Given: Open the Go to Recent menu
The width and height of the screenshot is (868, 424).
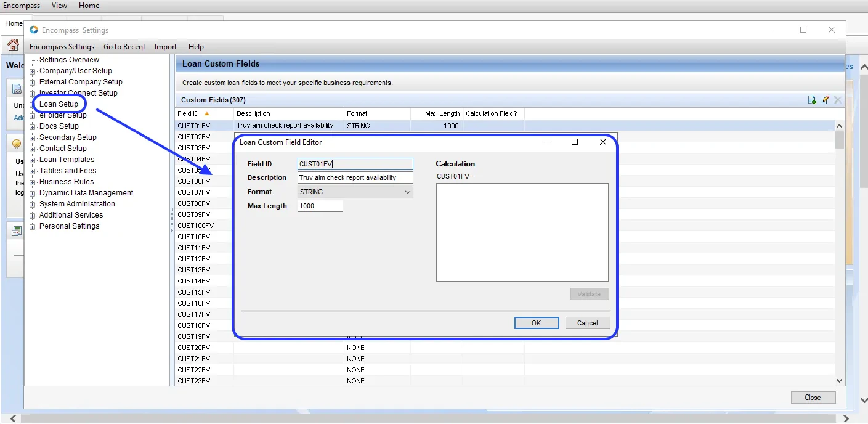Looking at the screenshot, I should tap(124, 46).
